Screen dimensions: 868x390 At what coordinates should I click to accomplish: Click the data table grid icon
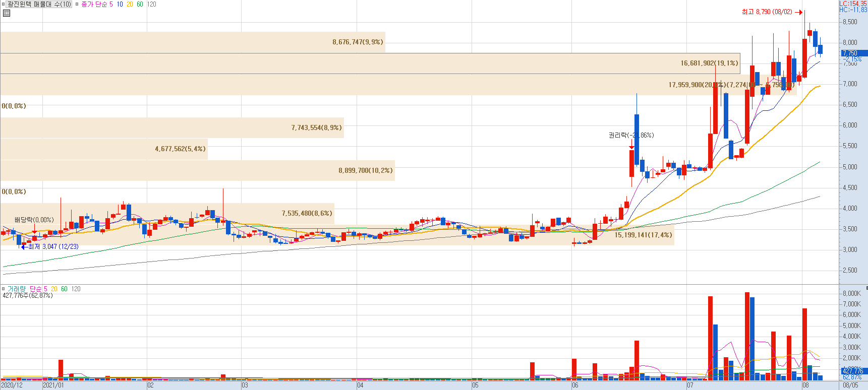pos(6,13)
